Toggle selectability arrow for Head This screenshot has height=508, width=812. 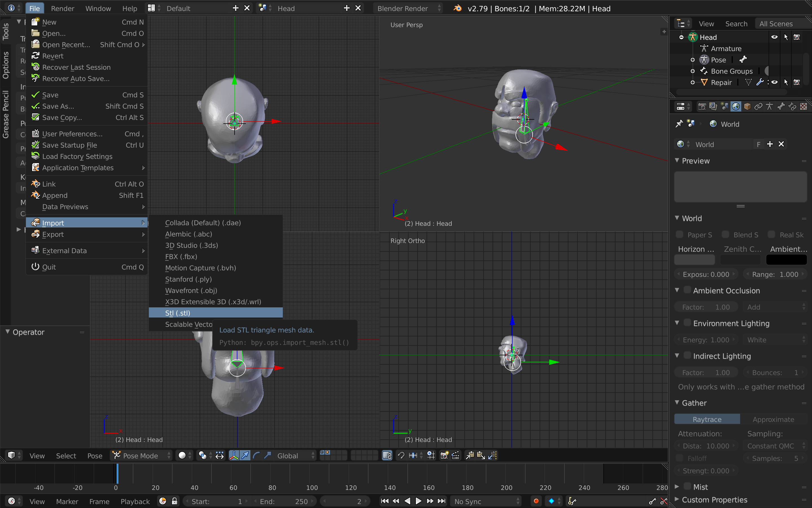(786, 37)
